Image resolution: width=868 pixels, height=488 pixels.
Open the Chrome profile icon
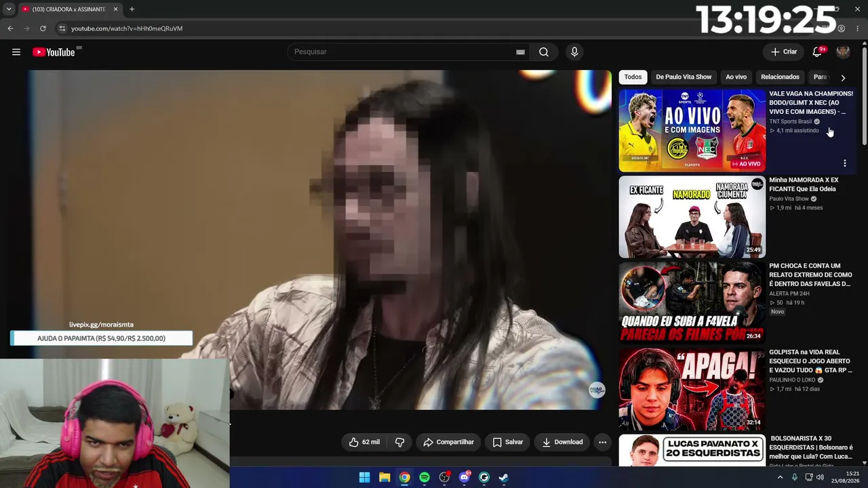click(x=841, y=28)
